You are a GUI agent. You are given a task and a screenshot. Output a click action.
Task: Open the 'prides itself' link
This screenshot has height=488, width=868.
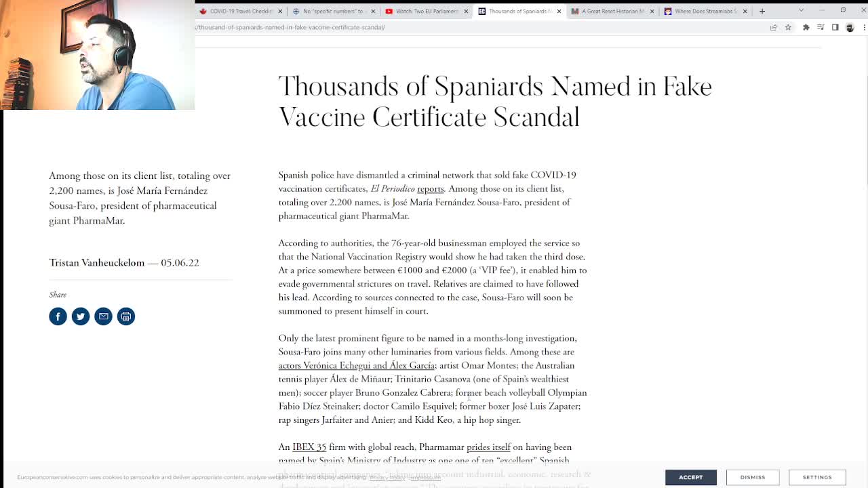point(488,447)
